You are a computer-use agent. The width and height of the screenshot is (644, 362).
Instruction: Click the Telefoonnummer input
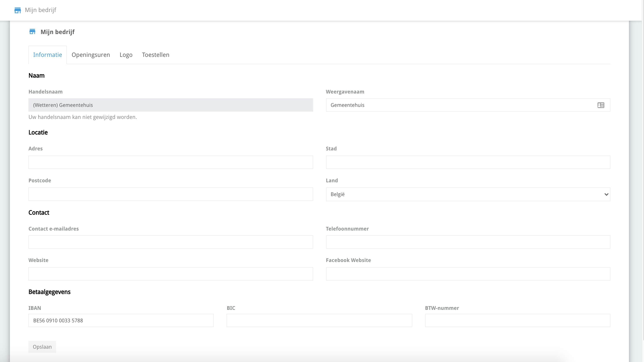coord(468,242)
